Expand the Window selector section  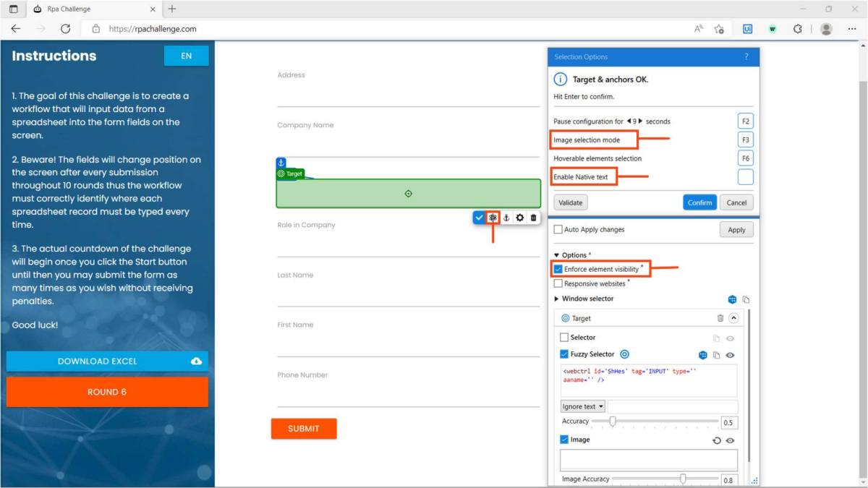pos(557,299)
